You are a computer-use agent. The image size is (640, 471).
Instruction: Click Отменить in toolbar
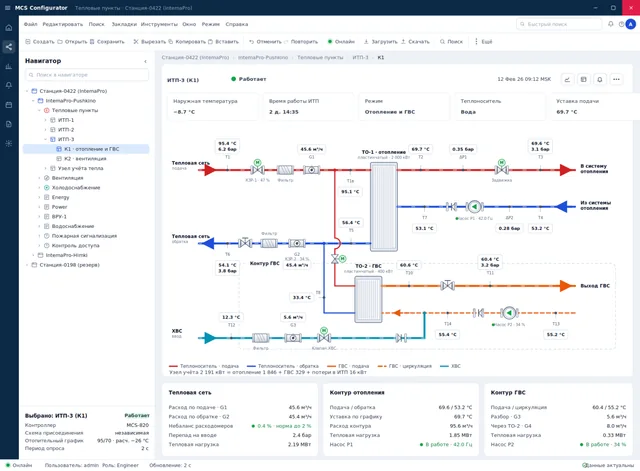(265, 42)
